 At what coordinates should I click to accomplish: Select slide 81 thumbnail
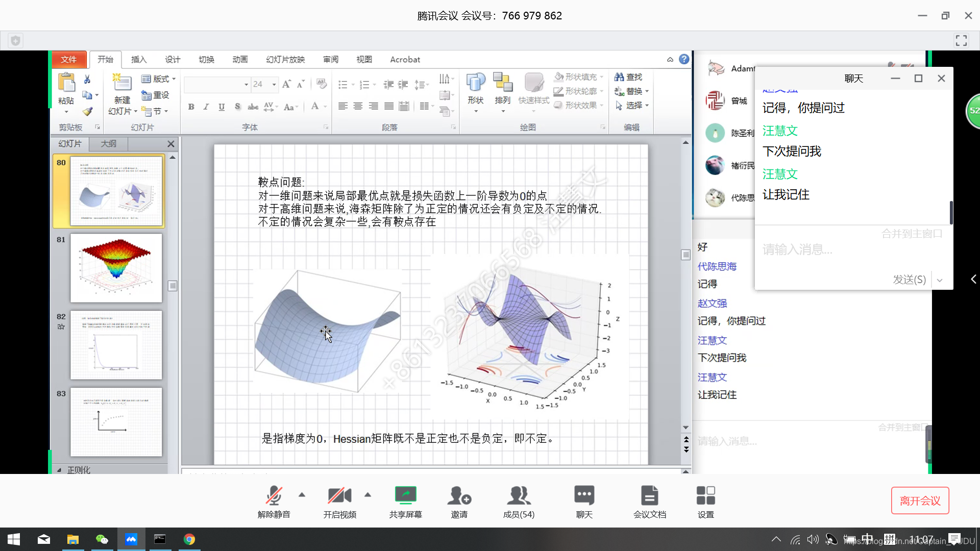116,268
